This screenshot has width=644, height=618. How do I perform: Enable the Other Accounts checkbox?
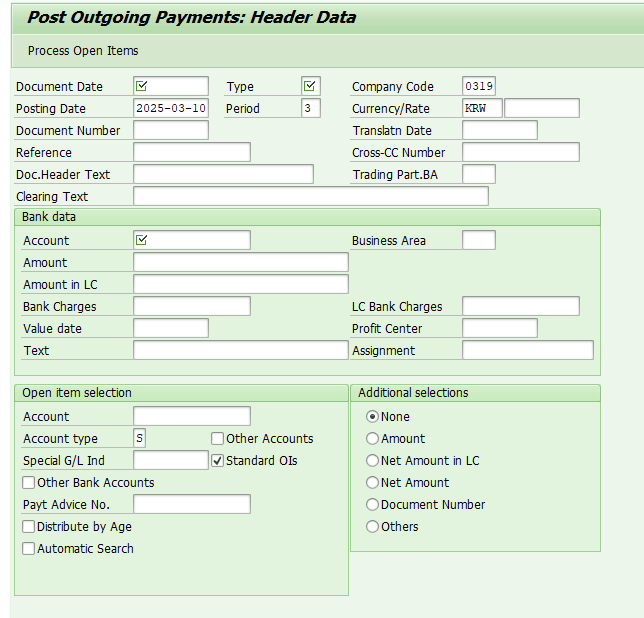pos(218,438)
